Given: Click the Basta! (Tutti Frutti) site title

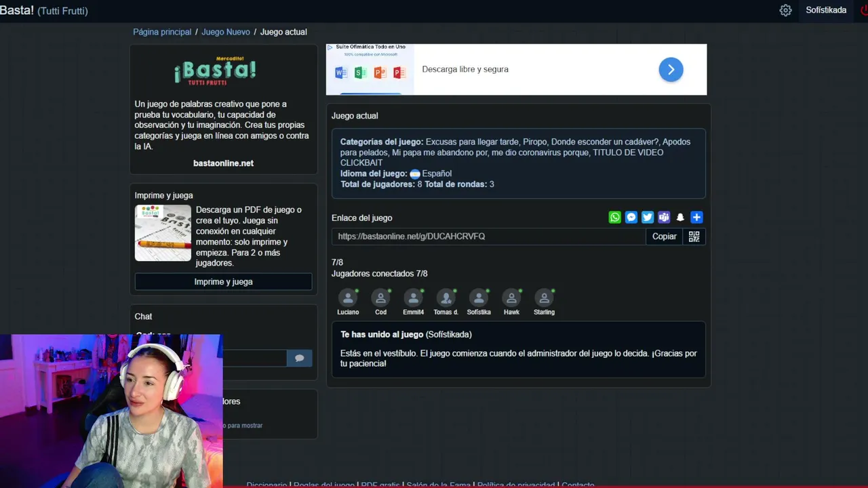Looking at the screenshot, I should pyautogui.click(x=44, y=10).
